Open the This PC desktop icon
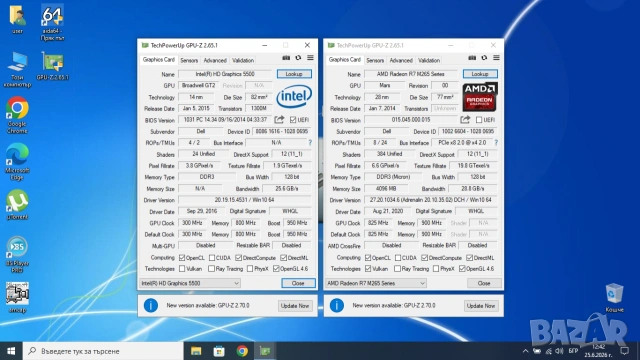640x360 pixels. pos(17,69)
